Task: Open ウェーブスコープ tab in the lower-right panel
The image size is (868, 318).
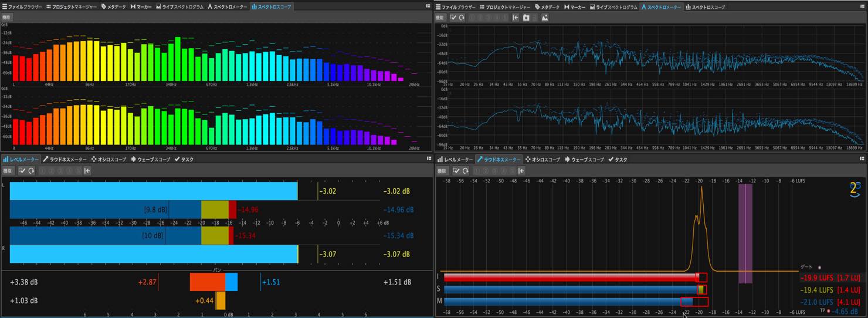Action: point(584,160)
